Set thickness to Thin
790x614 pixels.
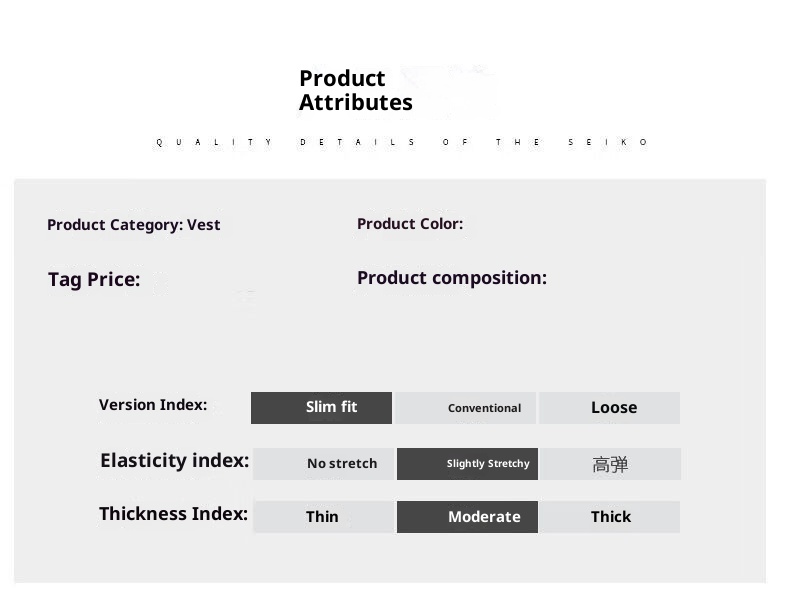323,517
